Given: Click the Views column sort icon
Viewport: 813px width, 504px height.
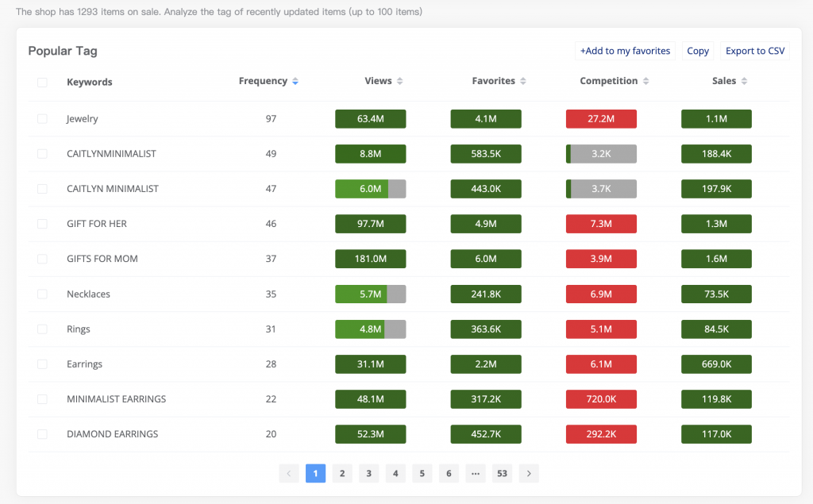Looking at the screenshot, I should [x=400, y=82].
